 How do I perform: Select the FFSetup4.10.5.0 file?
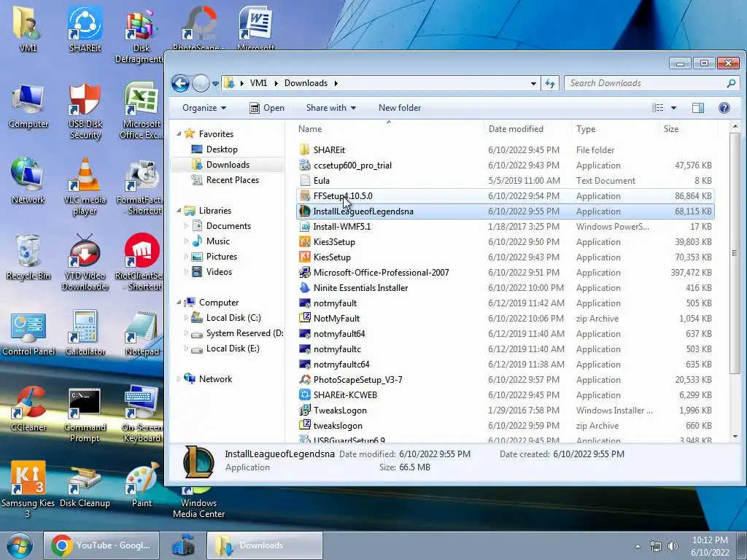[505, 195]
